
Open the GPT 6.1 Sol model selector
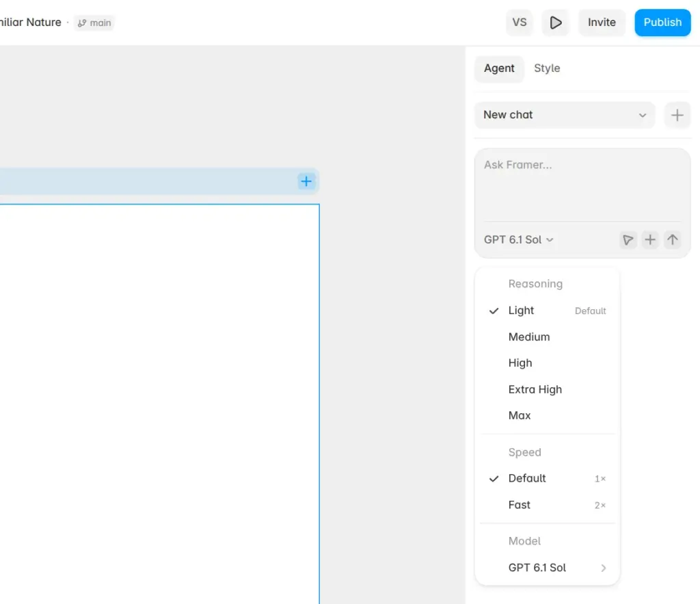coord(518,240)
